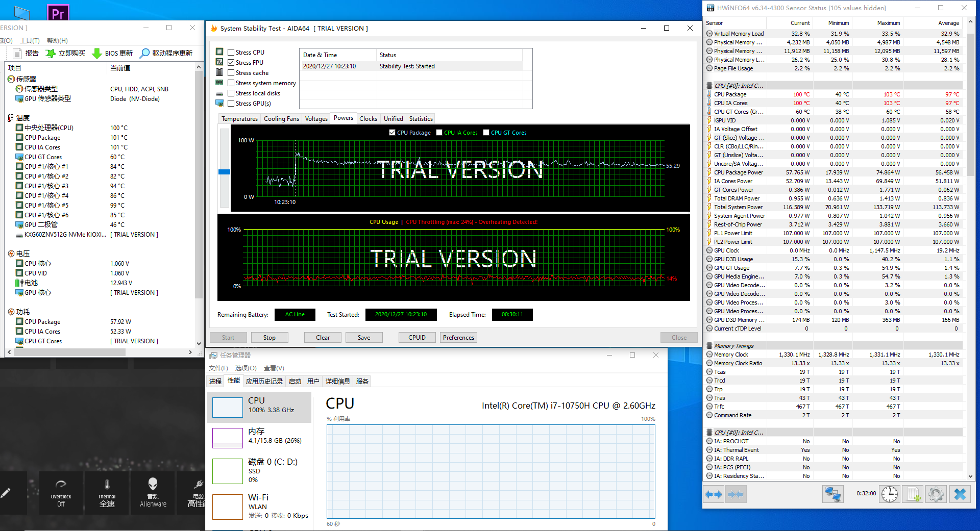Open 选项(O) menu in Task Manager
Image resolution: width=980 pixels, height=531 pixels.
(x=246, y=368)
